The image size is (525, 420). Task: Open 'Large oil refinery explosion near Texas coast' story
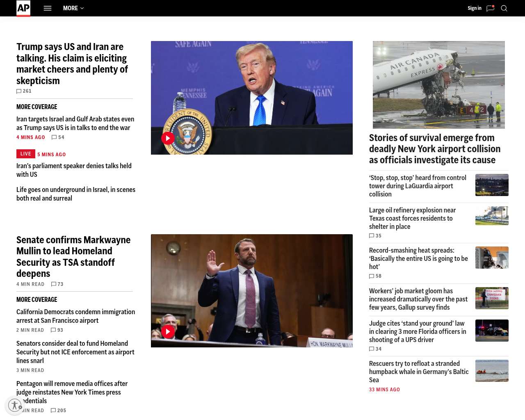(413, 218)
